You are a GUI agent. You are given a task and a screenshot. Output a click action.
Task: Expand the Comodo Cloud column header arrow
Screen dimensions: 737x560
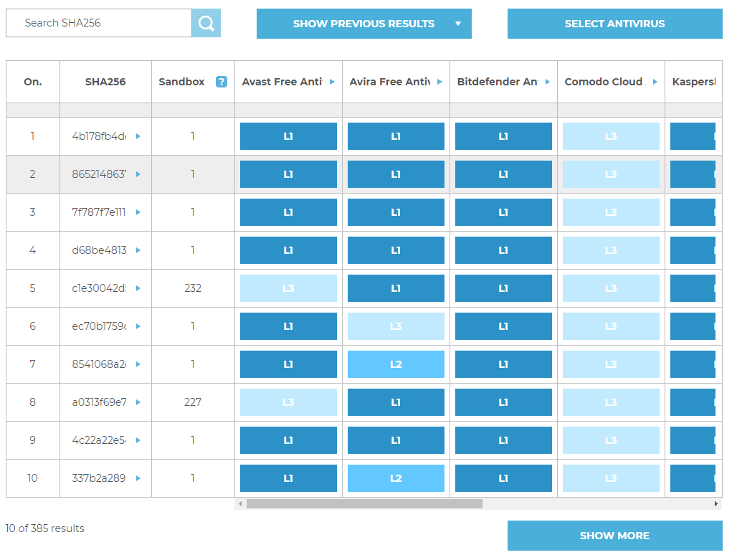click(655, 82)
